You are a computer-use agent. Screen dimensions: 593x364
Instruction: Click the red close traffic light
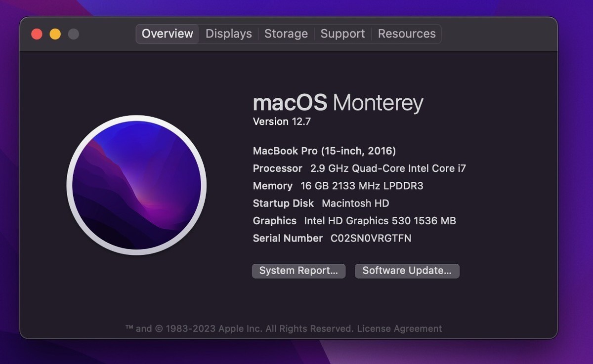tap(37, 34)
